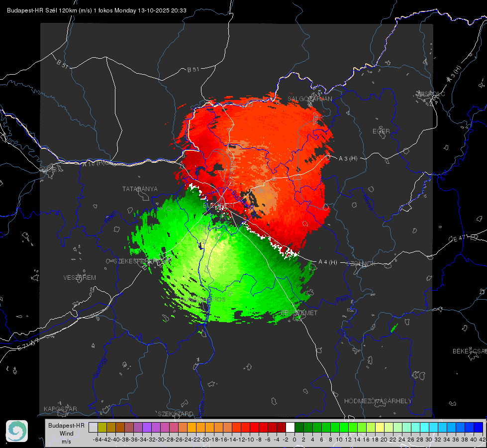Choose the cyan swatch between 28 and 30
This screenshot has width=487, height=448.
(x=425, y=427)
